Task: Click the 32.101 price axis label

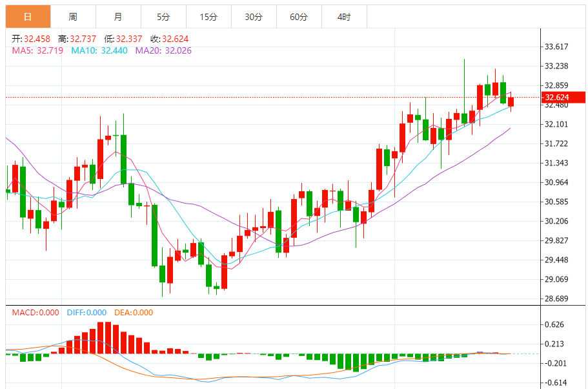Action: [x=556, y=124]
